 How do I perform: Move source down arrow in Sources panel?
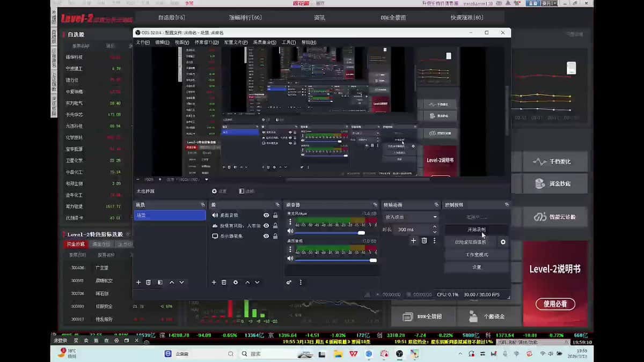(257, 282)
